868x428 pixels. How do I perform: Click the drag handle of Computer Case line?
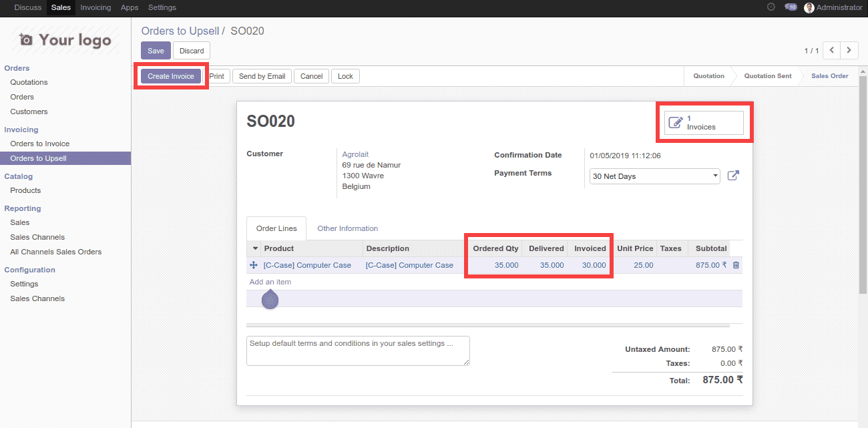[x=254, y=265]
